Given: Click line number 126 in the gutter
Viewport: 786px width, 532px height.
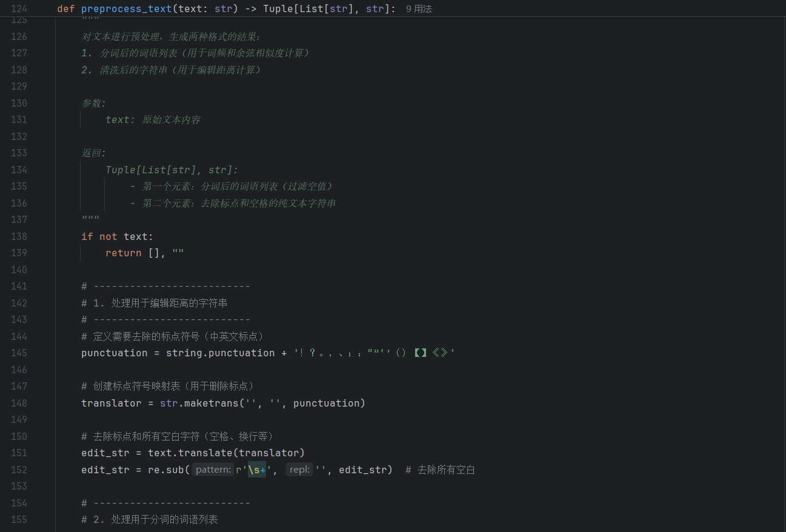Looking at the screenshot, I should 19,36.
